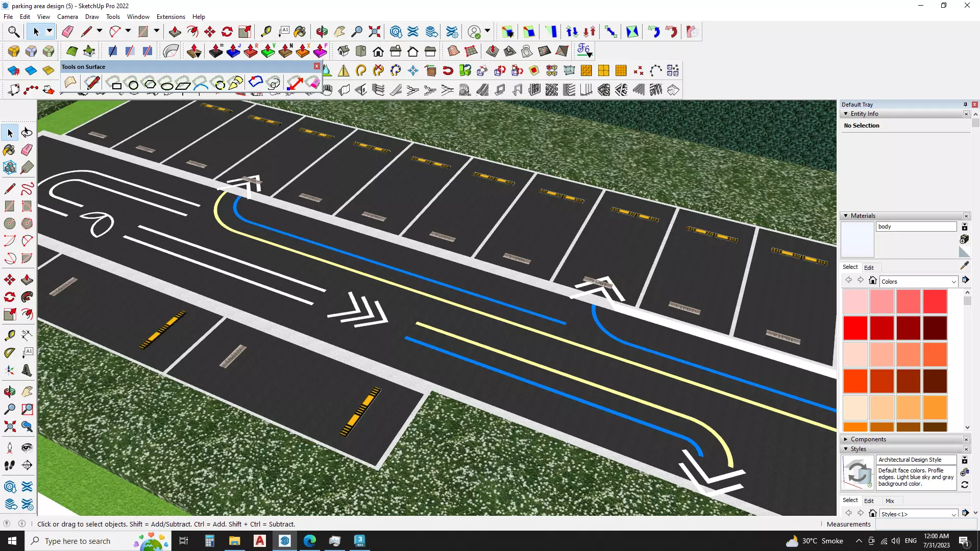Viewport: 980px width, 551px height.
Task: Select the 3D Text tool
Action: 27,370
